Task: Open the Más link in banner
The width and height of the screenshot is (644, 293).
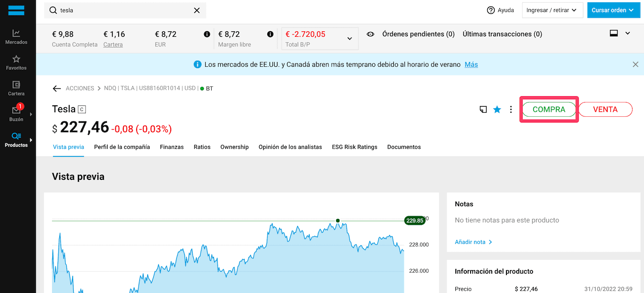Action: [471, 64]
